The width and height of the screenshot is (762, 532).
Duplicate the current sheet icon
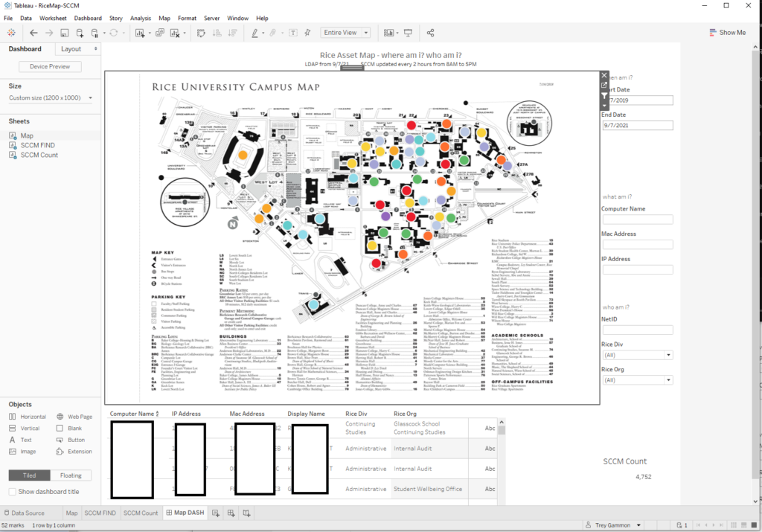[x=159, y=33]
